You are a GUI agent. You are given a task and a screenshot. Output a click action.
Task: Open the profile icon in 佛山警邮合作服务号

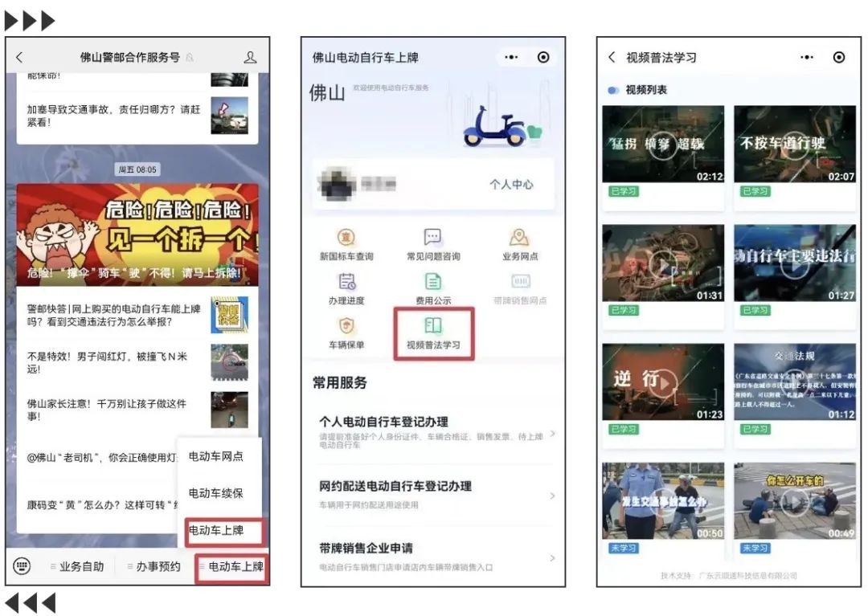point(250,57)
